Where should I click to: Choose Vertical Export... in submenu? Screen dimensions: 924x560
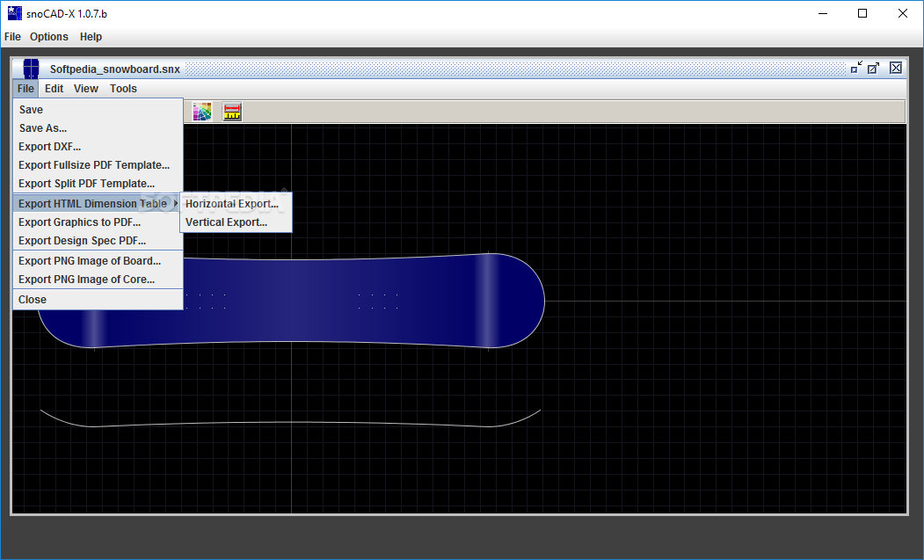pyautogui.click(x=236, y=222)
